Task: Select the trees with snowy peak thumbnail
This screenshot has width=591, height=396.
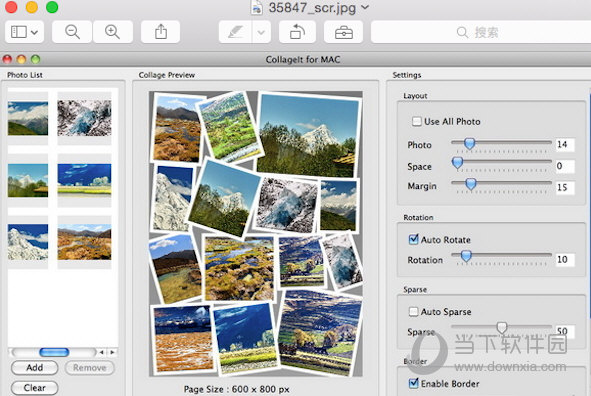Action: [28, 180]
